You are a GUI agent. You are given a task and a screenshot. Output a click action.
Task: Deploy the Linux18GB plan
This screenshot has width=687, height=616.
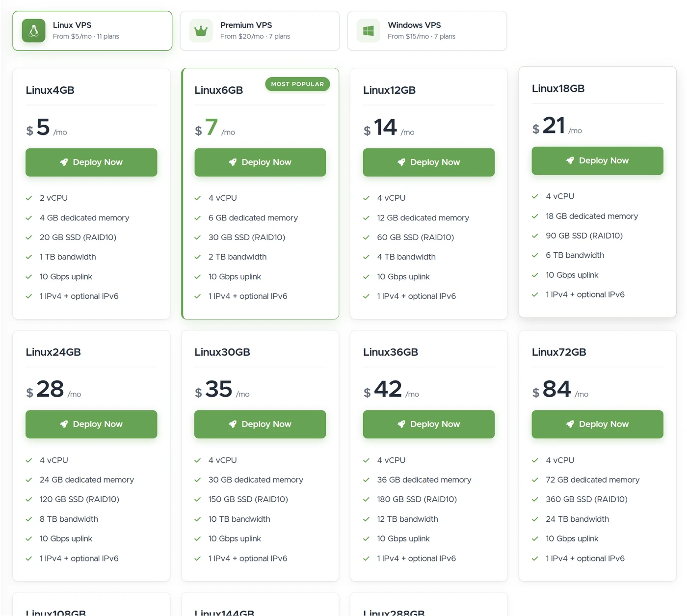pyautogui.click(x=598, y=161)
